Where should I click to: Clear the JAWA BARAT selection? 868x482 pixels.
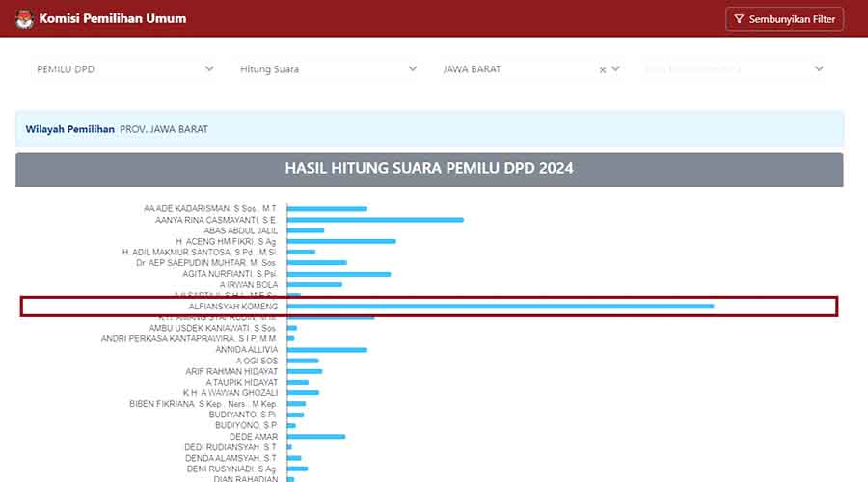(602, 69)
